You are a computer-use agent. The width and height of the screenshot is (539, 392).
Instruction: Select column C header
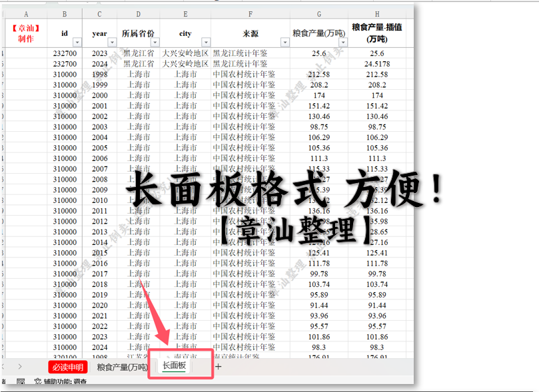(100, 14)
